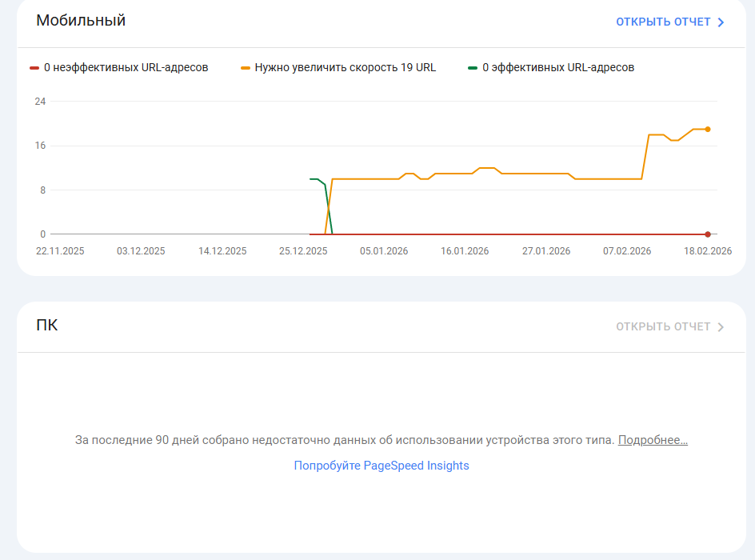Image resolution: width=755 pixels, height=560 pixels.
Task: Click the 18.02.2026 date on the chart axis
Action: pyautogui.click(x=708, y=250)
